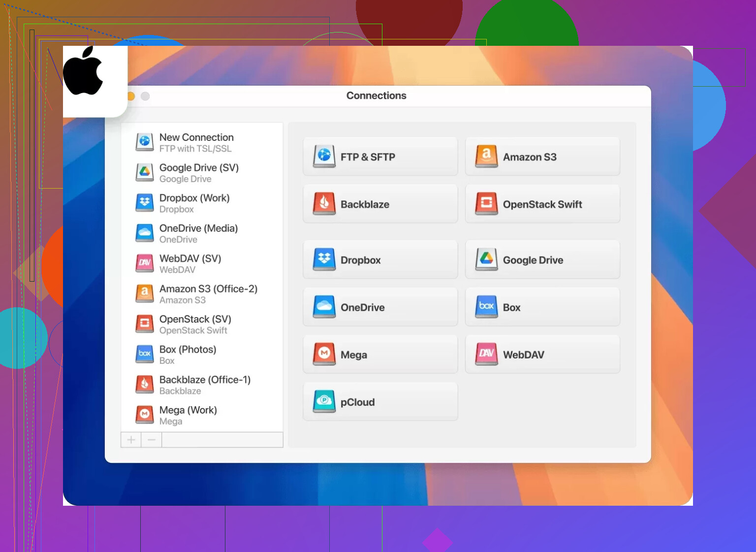Click the FTP & SFTP drive icon
The height and width of the screenshot is (552, 756).
pyautogui.click(x=324, y=156)
